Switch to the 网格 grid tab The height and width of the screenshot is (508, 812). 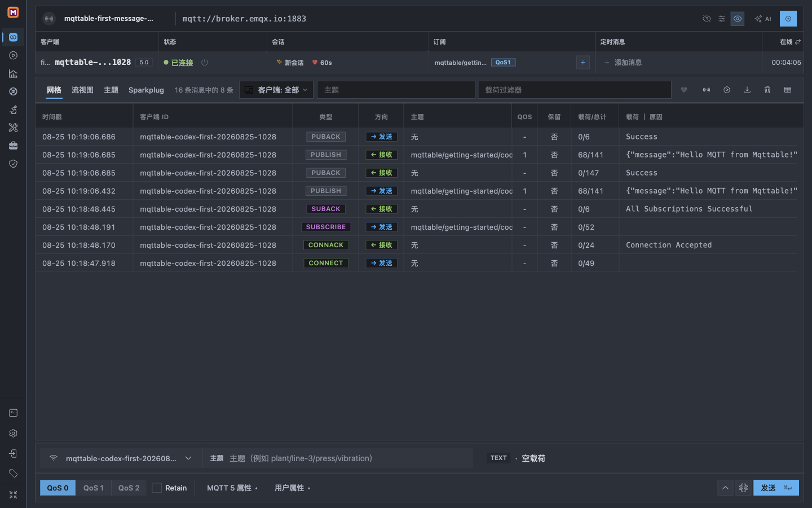[54, 90]
